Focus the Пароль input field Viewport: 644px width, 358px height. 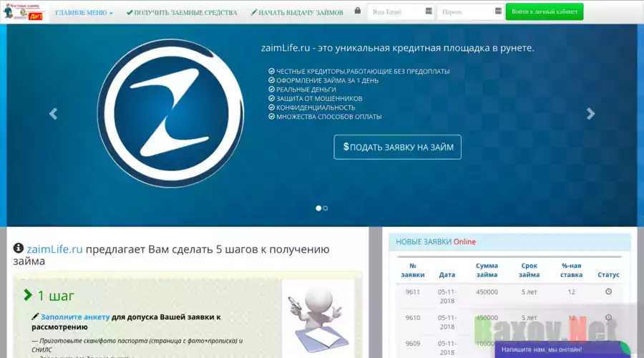click(x=470, y=12)
